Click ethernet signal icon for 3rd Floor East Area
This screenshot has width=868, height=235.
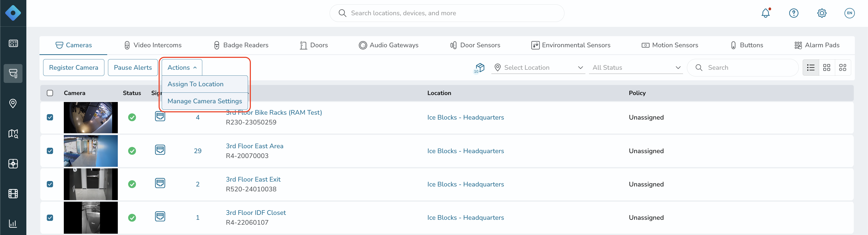160,150
